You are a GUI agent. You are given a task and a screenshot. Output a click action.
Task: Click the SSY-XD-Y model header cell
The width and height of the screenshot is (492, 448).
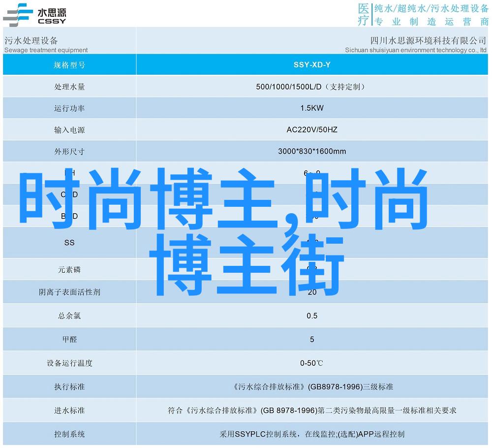(x=312, y=64)
